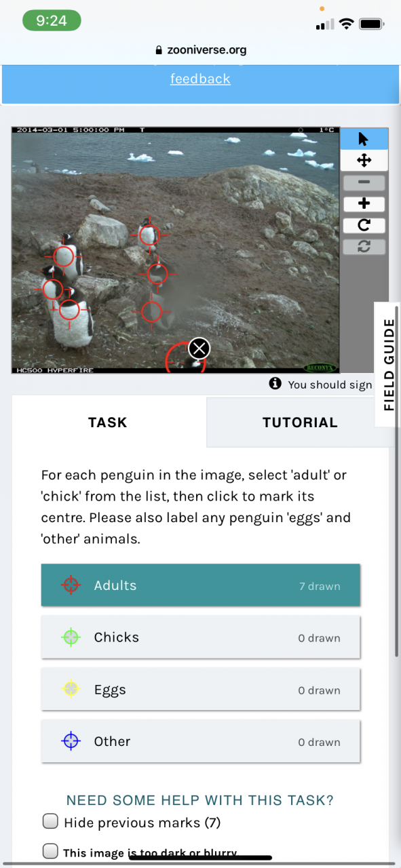Select the red Adults crosshair option

[x=200, y=585]
